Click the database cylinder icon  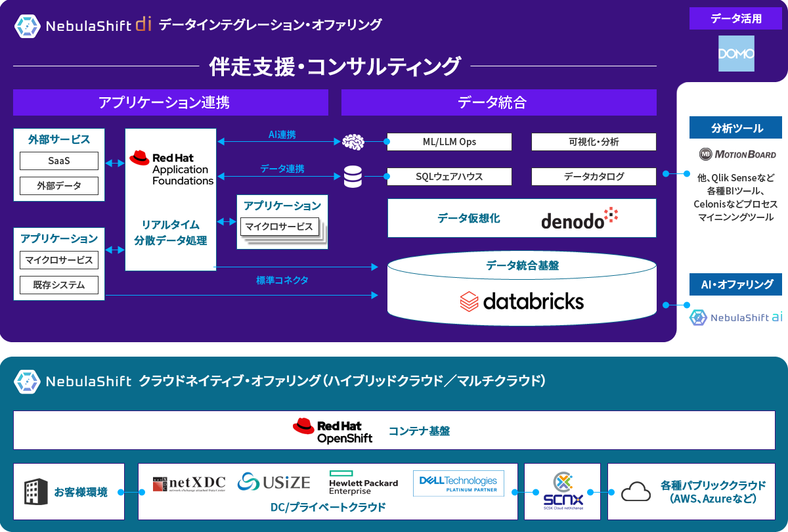(x=353, y=176)
